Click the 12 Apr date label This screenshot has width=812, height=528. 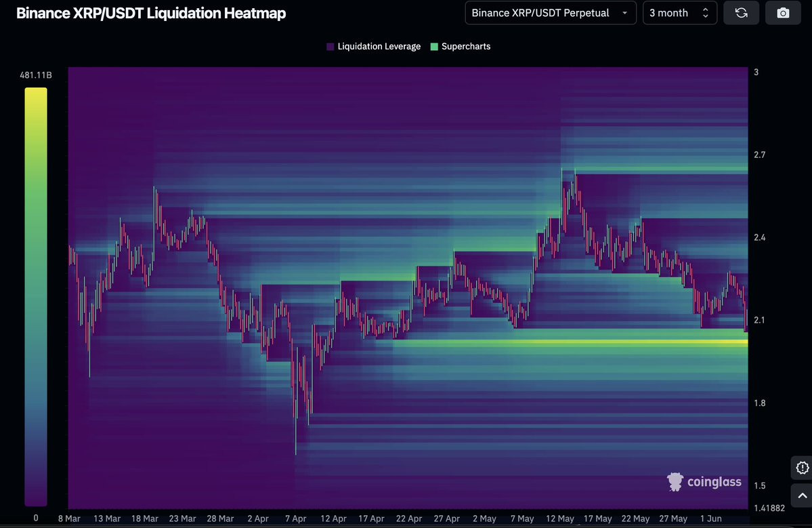pos(333,519)
